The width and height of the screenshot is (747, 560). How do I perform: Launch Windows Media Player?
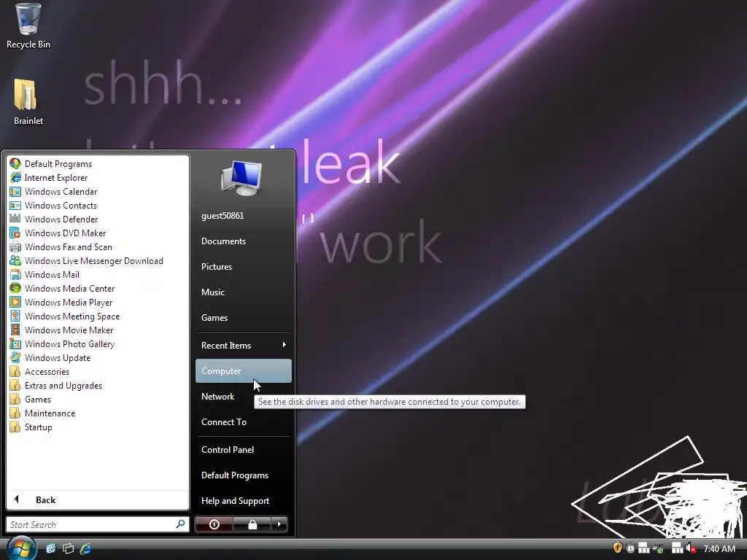point(98,302)
